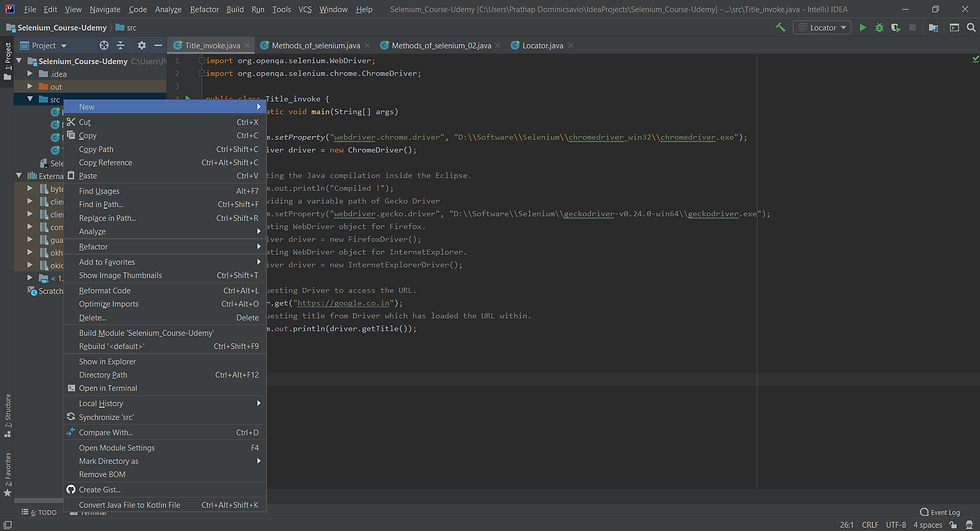Click the Collapse All icon in Project panel
The width and height of the screenshot is (980, 531).
coord(121,46)
